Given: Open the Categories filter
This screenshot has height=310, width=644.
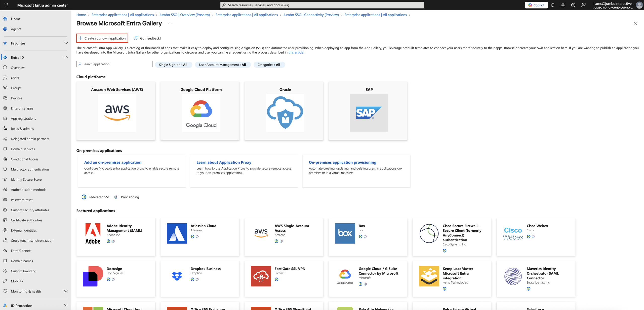Looking at the screenshot, I should 269,65.
